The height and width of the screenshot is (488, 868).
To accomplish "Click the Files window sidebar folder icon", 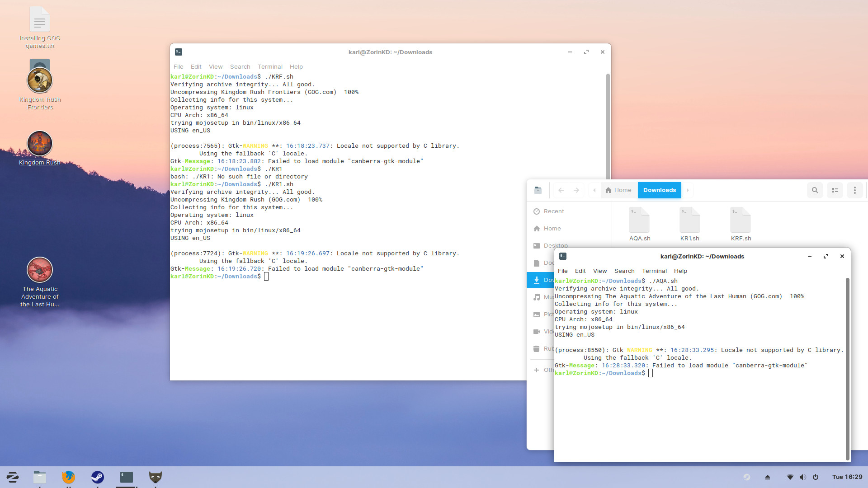I will tap(538, 190).
